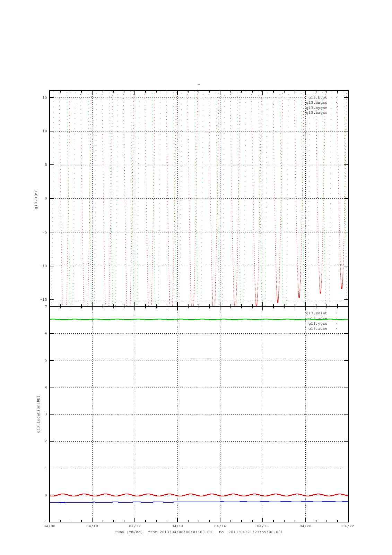Click the 7 tick on the location axis

[x=46, y=307]
